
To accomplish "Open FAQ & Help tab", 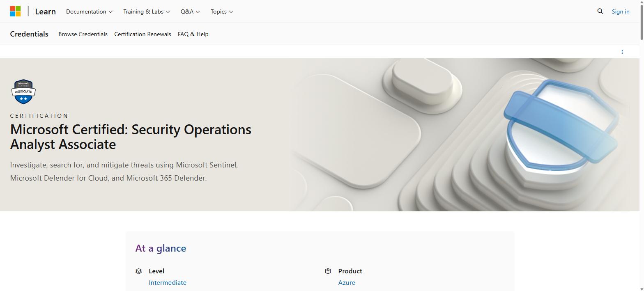I will point(193,34).
